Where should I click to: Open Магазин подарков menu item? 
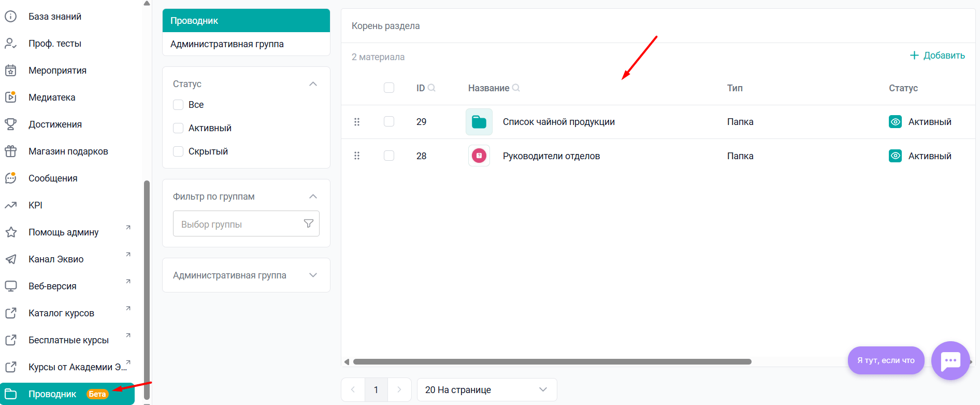[x=68, y=151]
